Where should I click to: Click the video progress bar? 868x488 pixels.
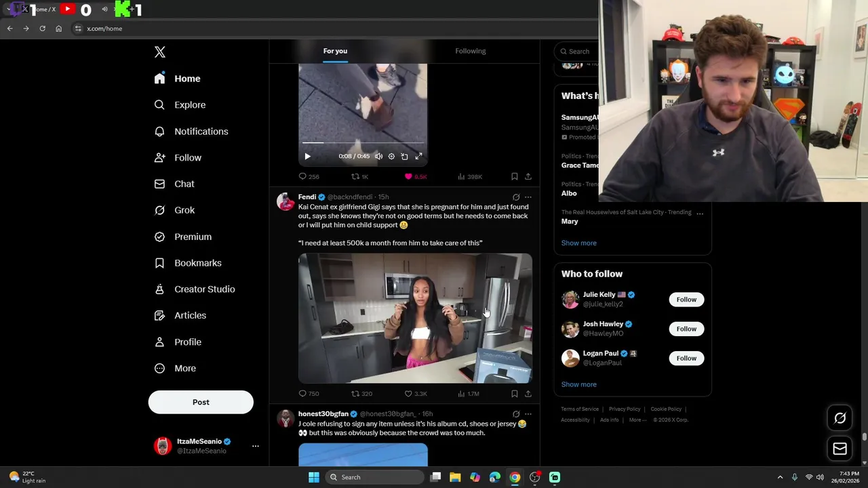pyautogui.click(x=363, y=143)
